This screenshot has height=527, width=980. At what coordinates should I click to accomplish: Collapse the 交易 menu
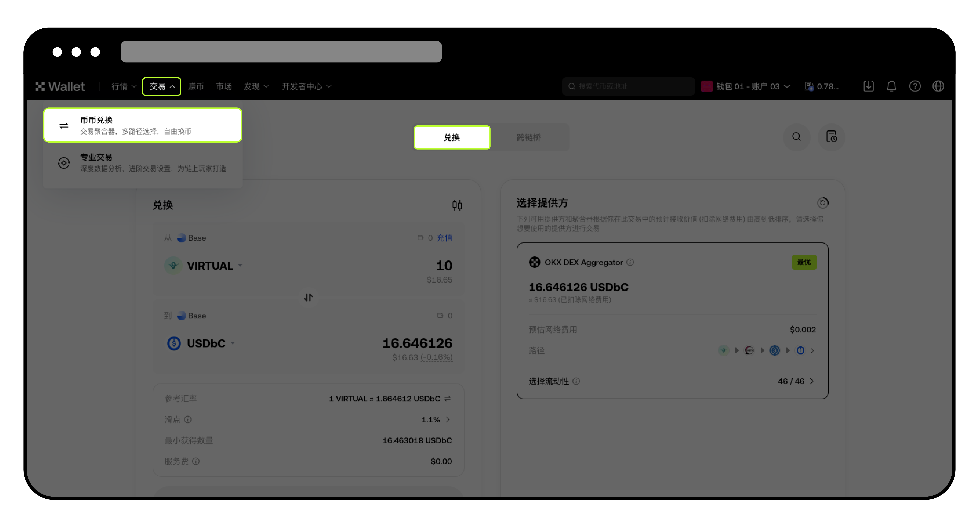[162, 86]
